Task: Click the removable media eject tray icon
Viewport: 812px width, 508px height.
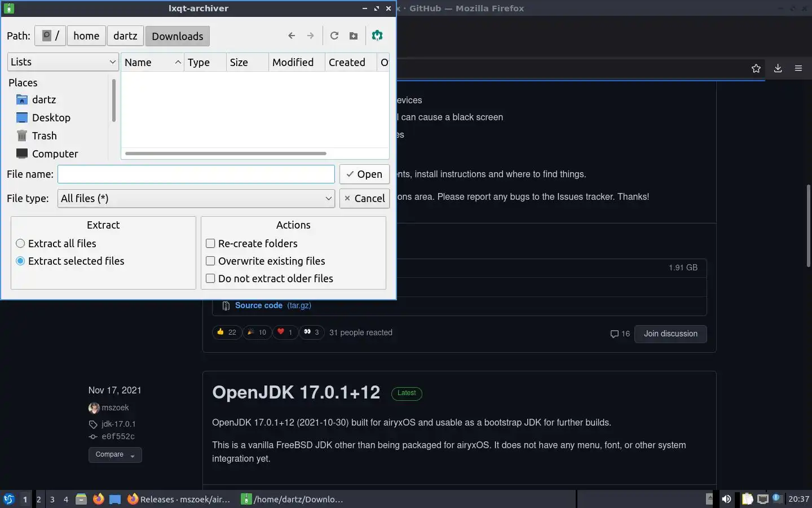Action: 709,499
